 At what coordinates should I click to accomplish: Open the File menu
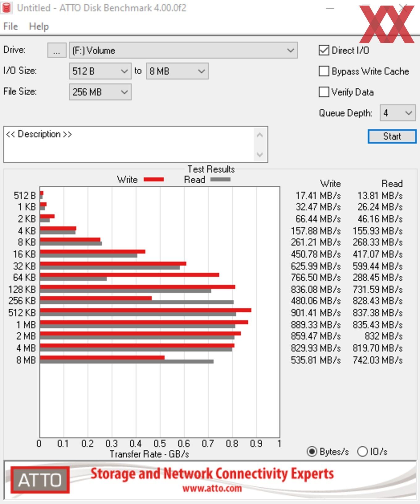tap(10, 26)
